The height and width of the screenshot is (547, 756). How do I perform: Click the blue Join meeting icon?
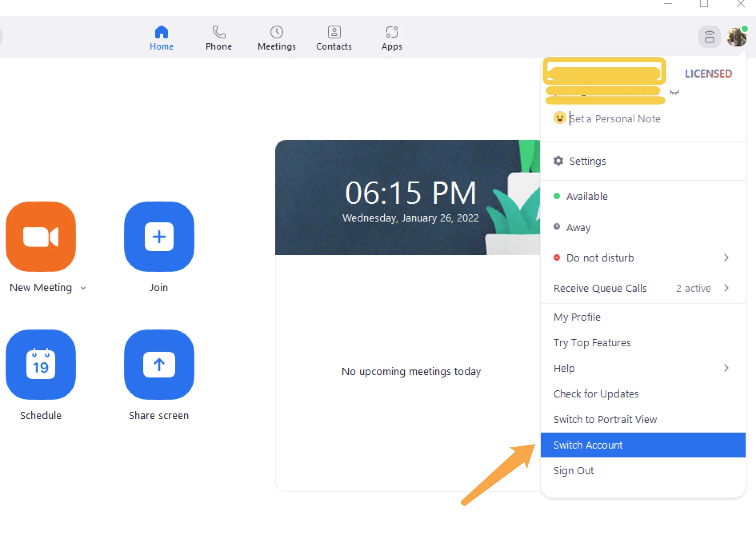pos(159,237)
